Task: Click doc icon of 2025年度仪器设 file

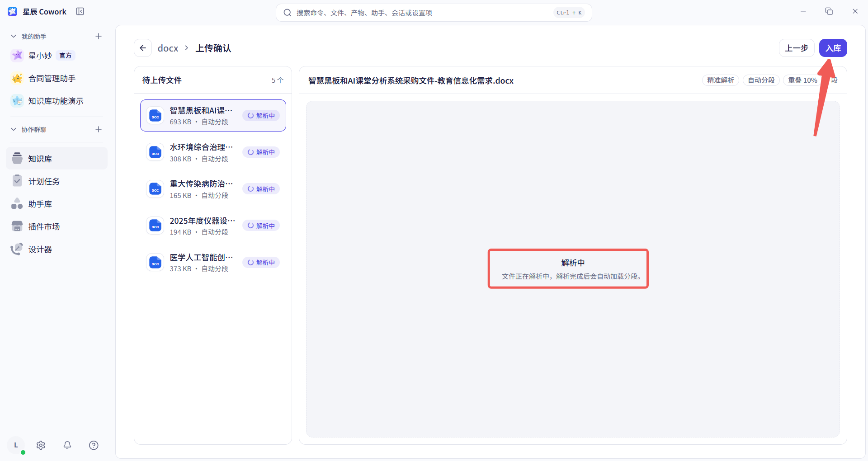Action: click(x=155, y=226)
